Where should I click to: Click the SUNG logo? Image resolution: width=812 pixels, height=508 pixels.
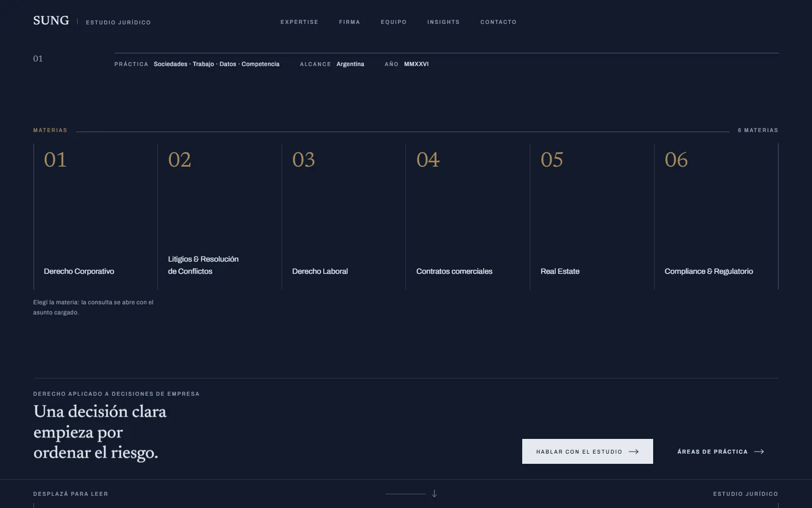pyautogui.click(x=51, y=20)
